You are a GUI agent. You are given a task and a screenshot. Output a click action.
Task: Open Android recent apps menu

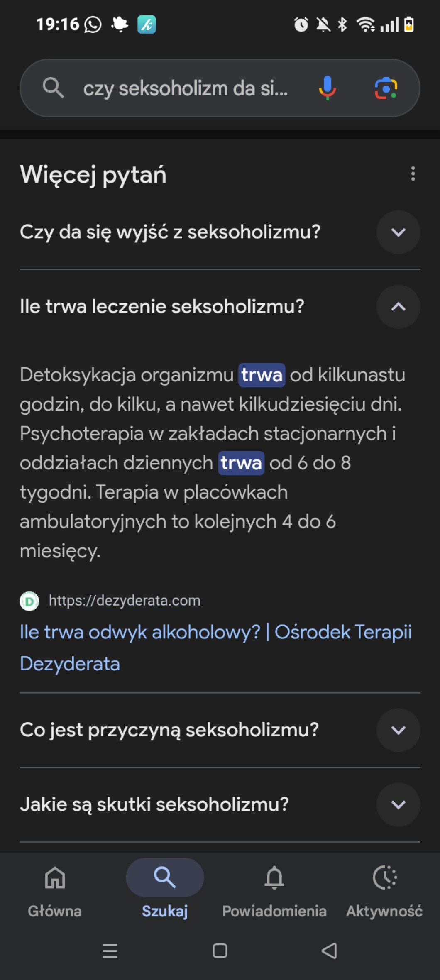tap(110, 951)
